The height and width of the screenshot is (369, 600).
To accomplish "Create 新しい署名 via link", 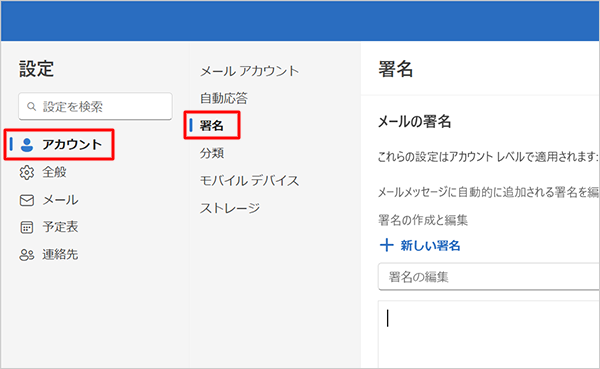I will [x=430, y=245].
